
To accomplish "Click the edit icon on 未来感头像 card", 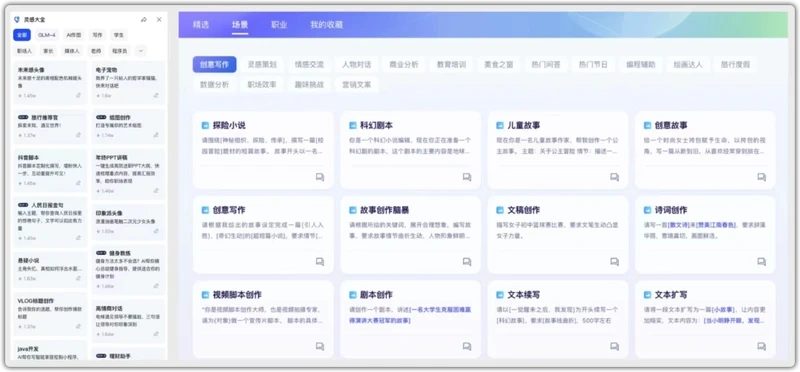I will pyautogui.click(x=79, y=95).
